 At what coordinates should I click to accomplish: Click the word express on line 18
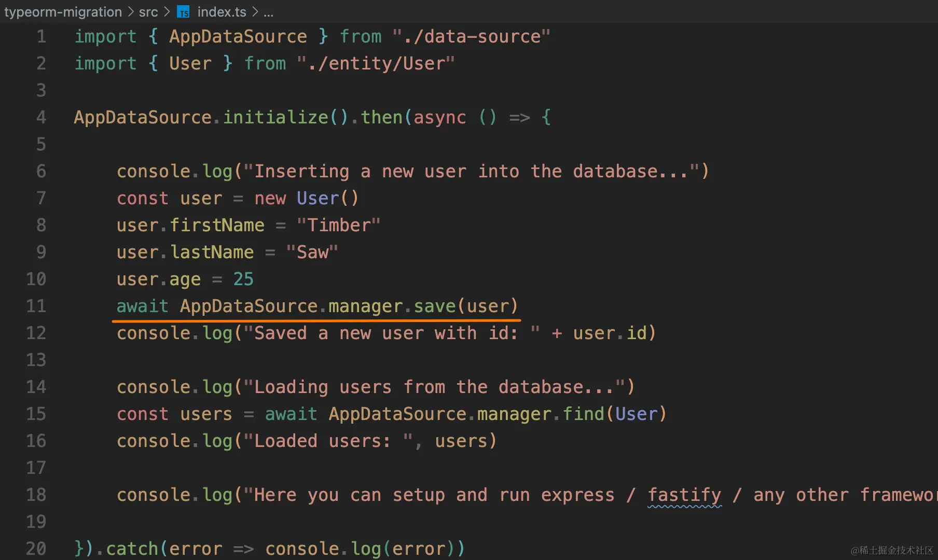point(578,495)
